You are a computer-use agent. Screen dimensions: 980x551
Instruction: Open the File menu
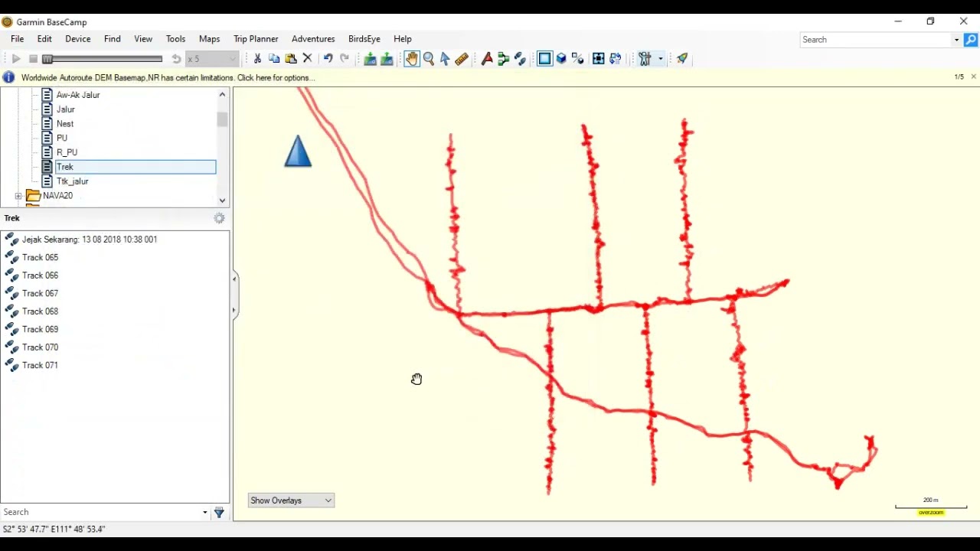(x=17, y=39)
